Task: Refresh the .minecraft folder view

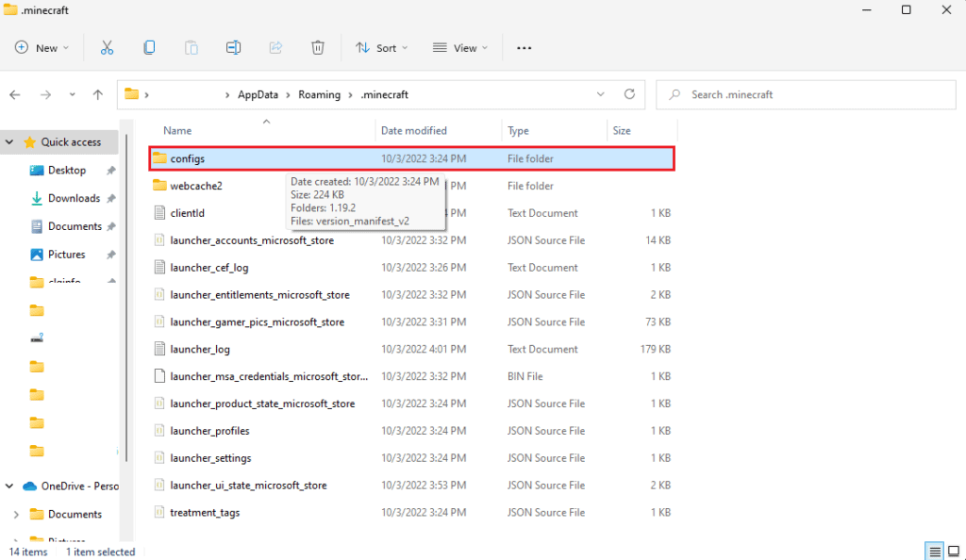Action: [629, 94]
